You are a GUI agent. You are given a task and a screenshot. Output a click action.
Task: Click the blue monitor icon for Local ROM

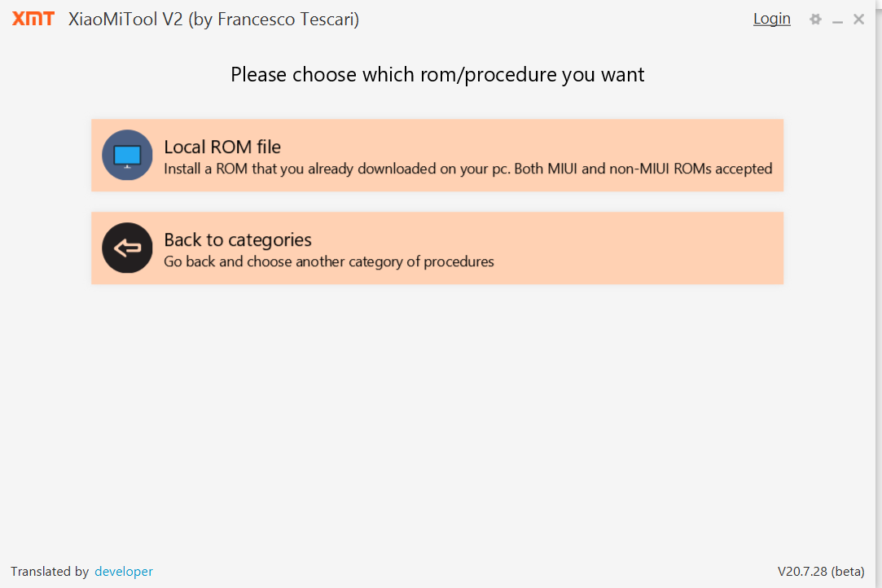click(127, 155)
